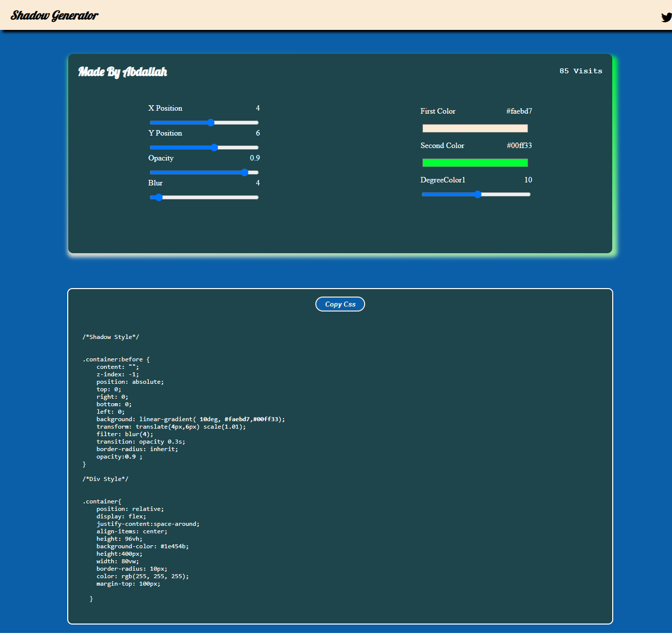Click the z-index: -1 code line
The width and height of the screenshot is (672, 636).
118,374
